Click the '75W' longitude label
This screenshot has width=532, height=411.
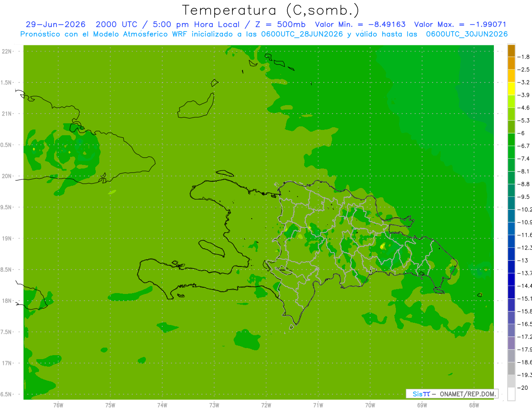pyautogui.click(x=110, y=405)
